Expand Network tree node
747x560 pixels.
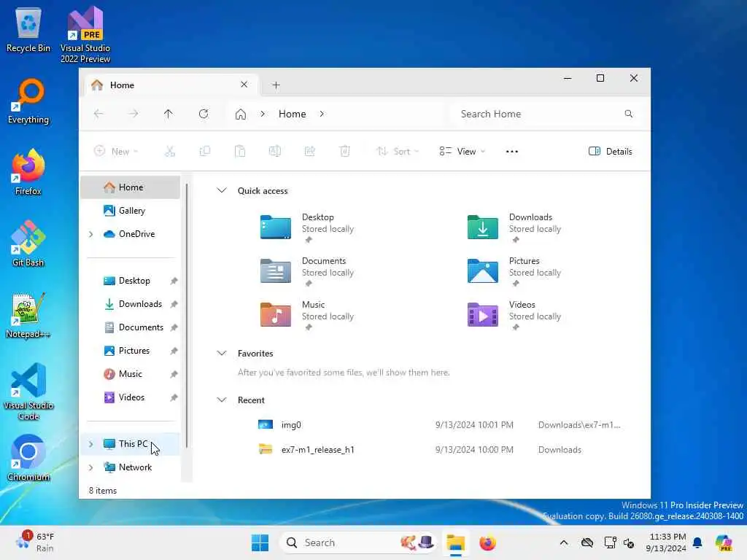click(x=90, y=467)
